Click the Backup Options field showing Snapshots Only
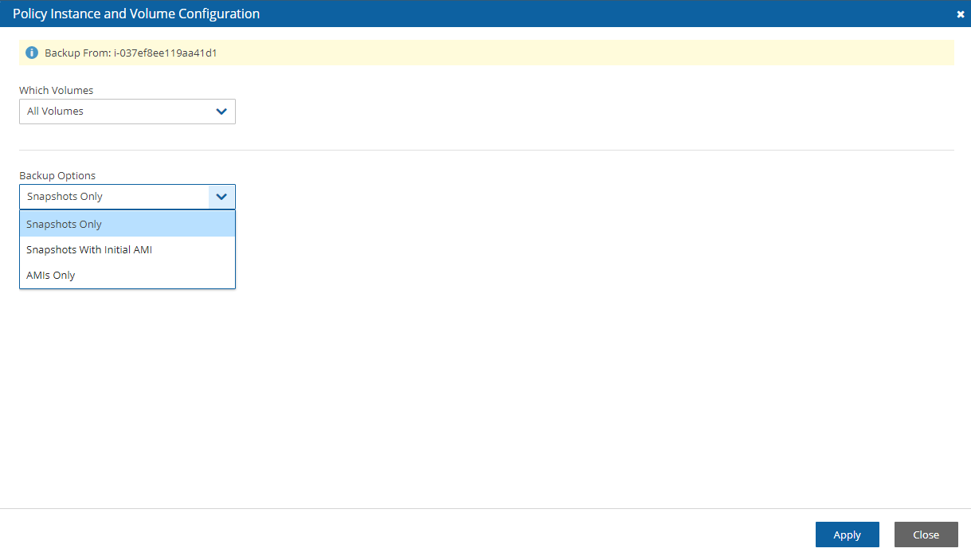The height and width of the screenshot is (560, 971). click(x=112, y=197)
